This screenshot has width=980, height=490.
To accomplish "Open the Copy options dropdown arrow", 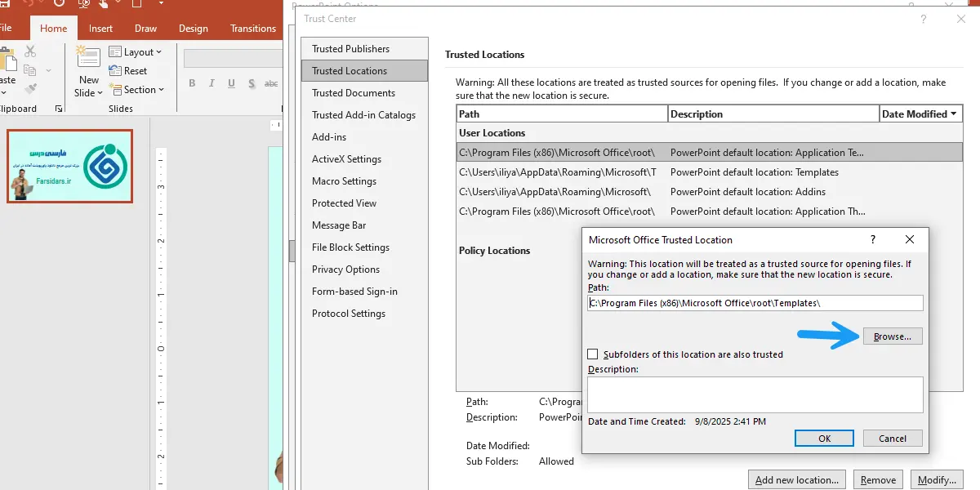I will (x=49, y=71).
